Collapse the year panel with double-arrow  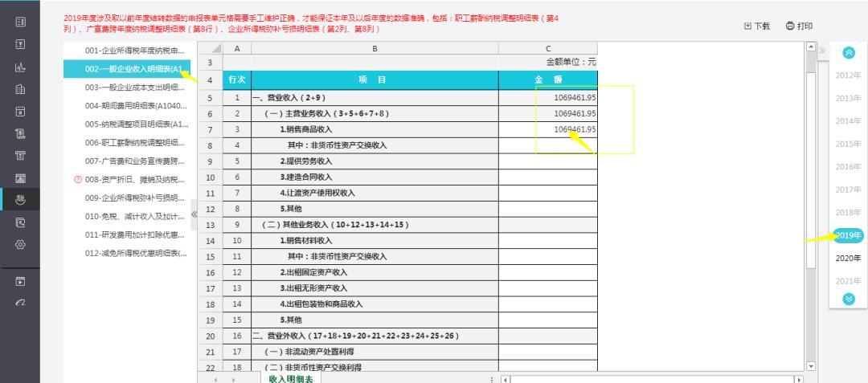pyautogui.click(x=822, y=51)
